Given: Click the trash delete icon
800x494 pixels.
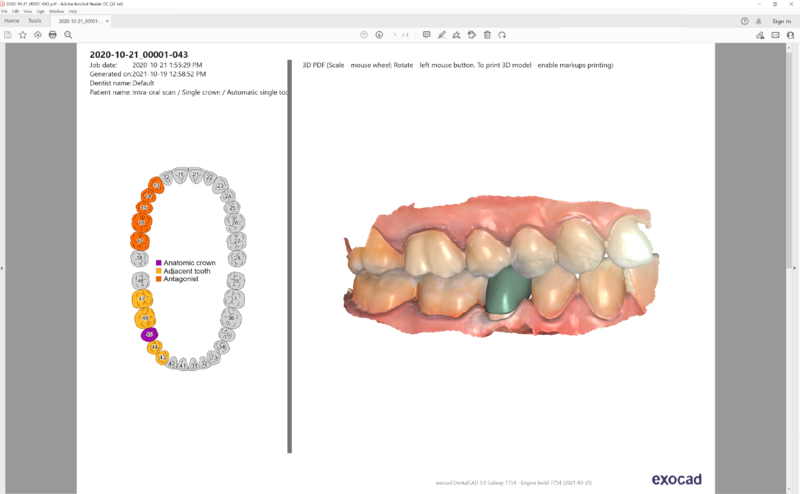Looking at the screenshot, I should (x=487, y=35).
